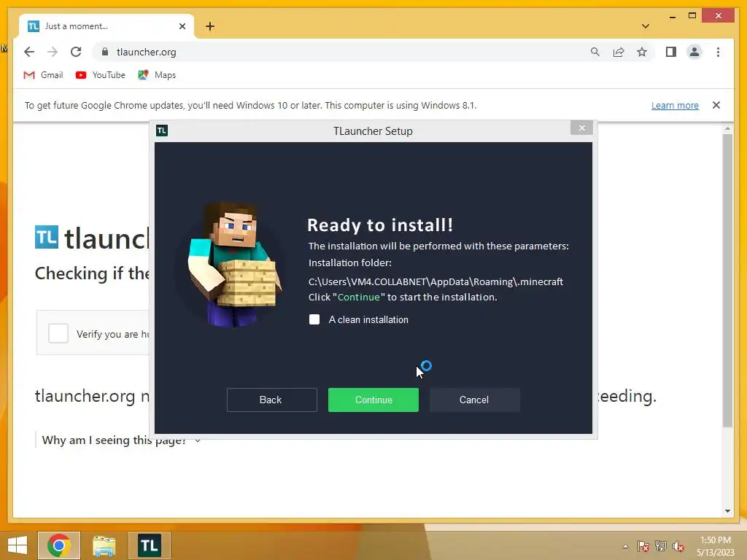Viewport: 747px width, 560px height.
Task: Click the 'Ready to install!' heading
Action: 379,225
